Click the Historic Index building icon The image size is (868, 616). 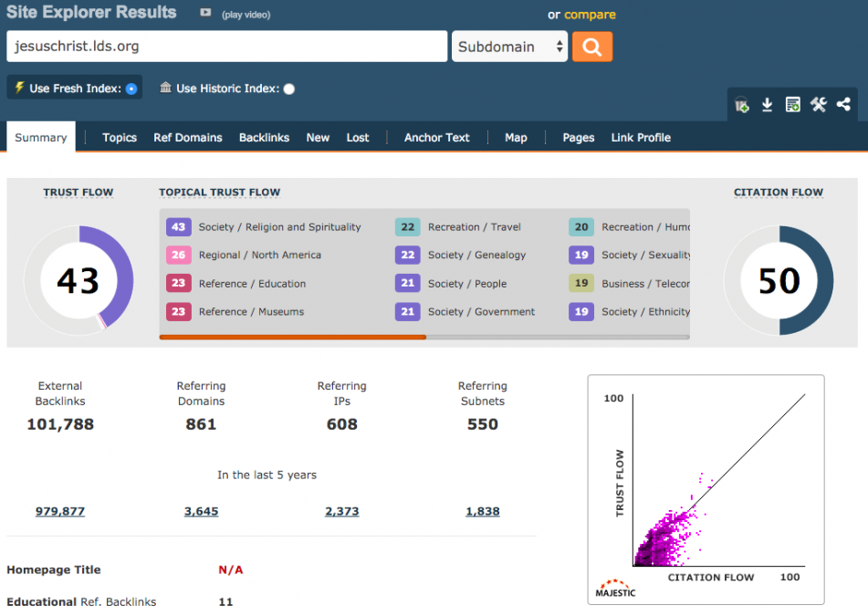coord(165,88)
